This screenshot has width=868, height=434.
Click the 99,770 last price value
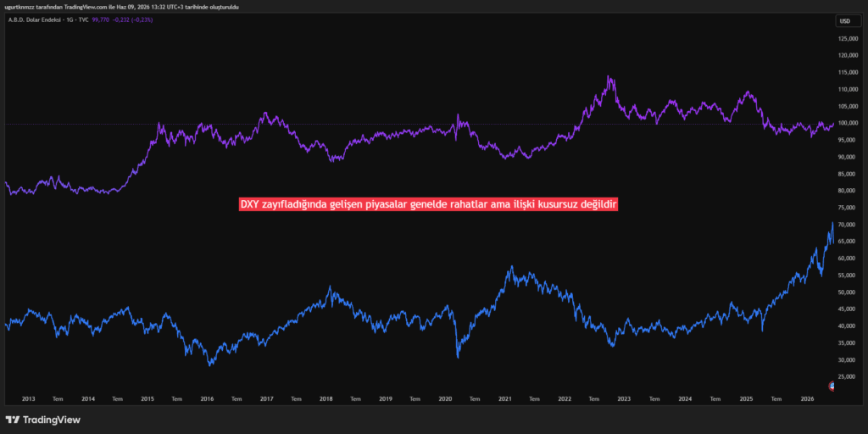click(x=101, y=20)
